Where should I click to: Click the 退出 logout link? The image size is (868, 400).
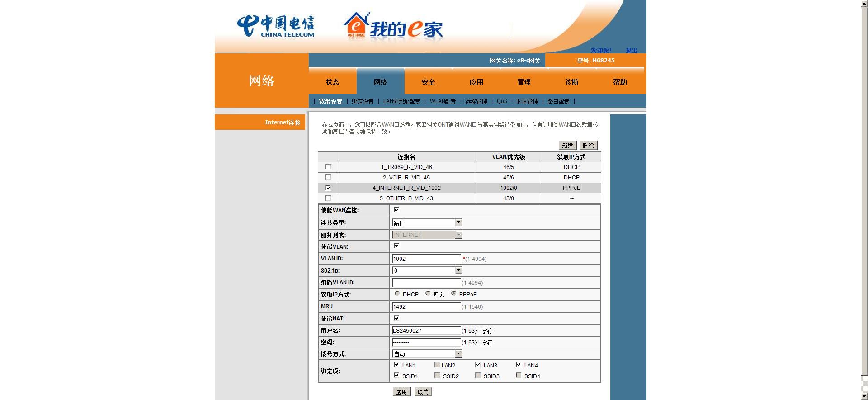click(x=631, y=50)
